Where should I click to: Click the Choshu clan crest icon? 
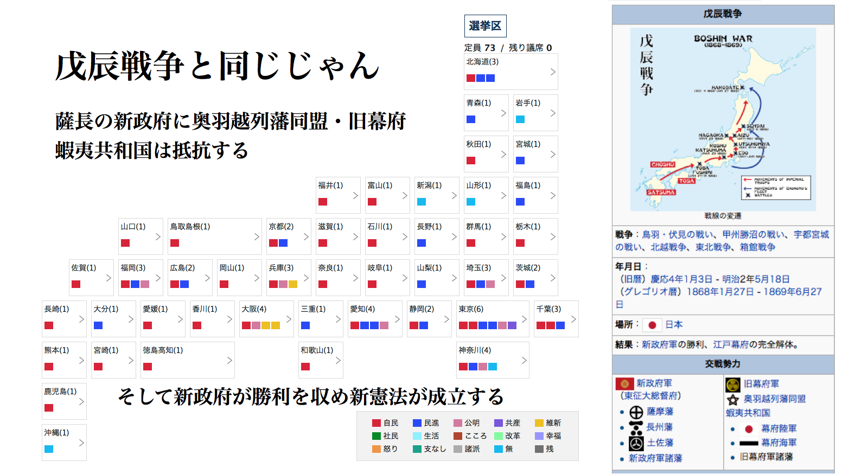(636, 427)
